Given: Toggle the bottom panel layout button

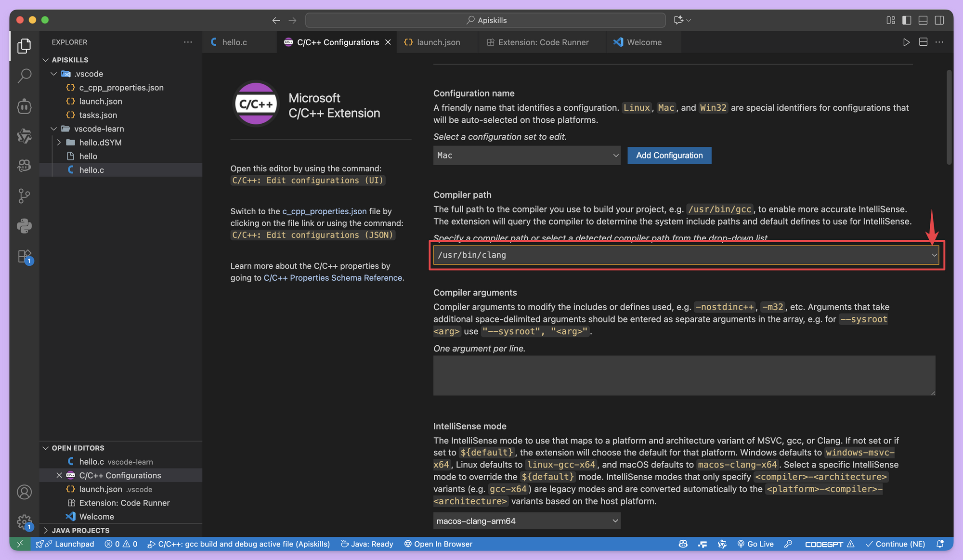Looking at the screenshot, I should [923, 20].
